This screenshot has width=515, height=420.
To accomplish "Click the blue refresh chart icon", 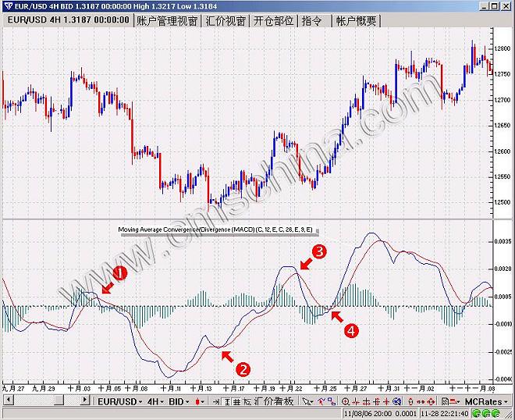I will coord(398,401).
